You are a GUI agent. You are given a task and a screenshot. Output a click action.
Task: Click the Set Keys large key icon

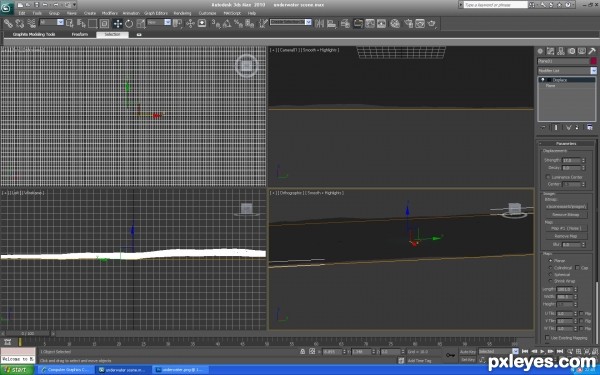tap(450, 355)
